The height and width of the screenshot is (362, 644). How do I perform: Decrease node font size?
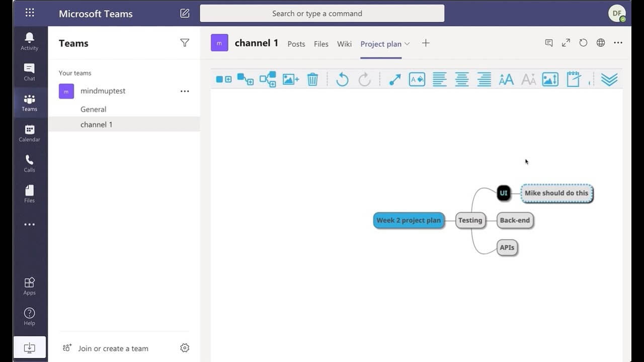point(528,79)
